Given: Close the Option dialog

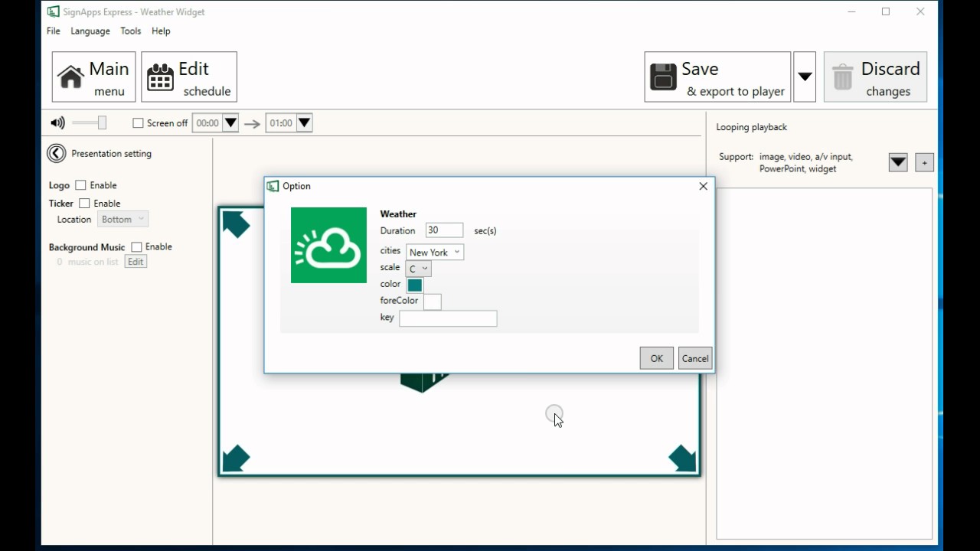Looking at the screenshot, I should [704, 186].
